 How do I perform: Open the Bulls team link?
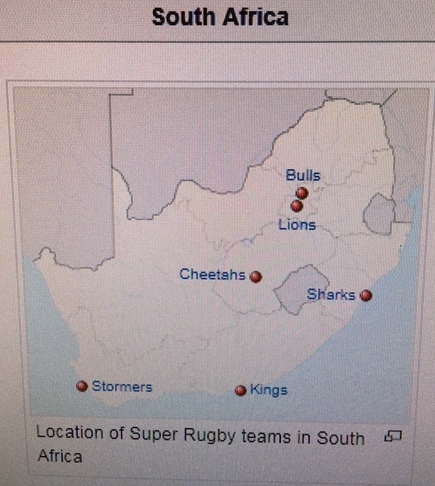click(303, 175)
